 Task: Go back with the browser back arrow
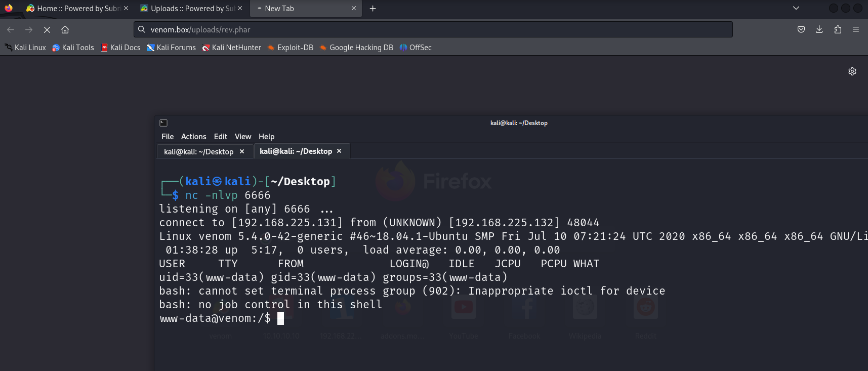[x=11, y=30]
